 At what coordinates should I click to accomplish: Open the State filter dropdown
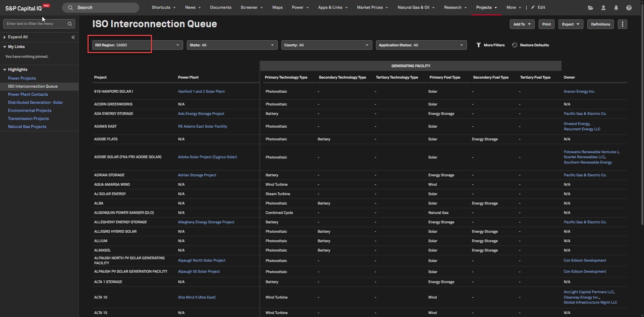(x=232, y=45)
